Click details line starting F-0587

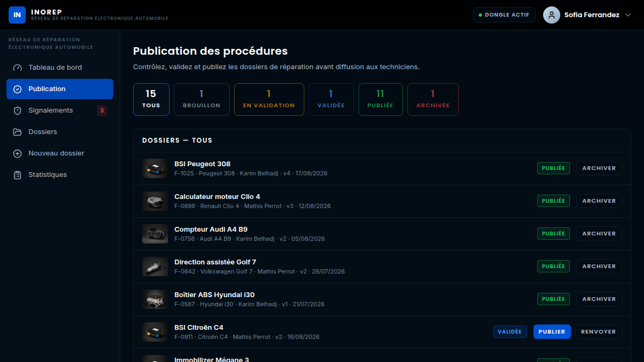(250, 305)
